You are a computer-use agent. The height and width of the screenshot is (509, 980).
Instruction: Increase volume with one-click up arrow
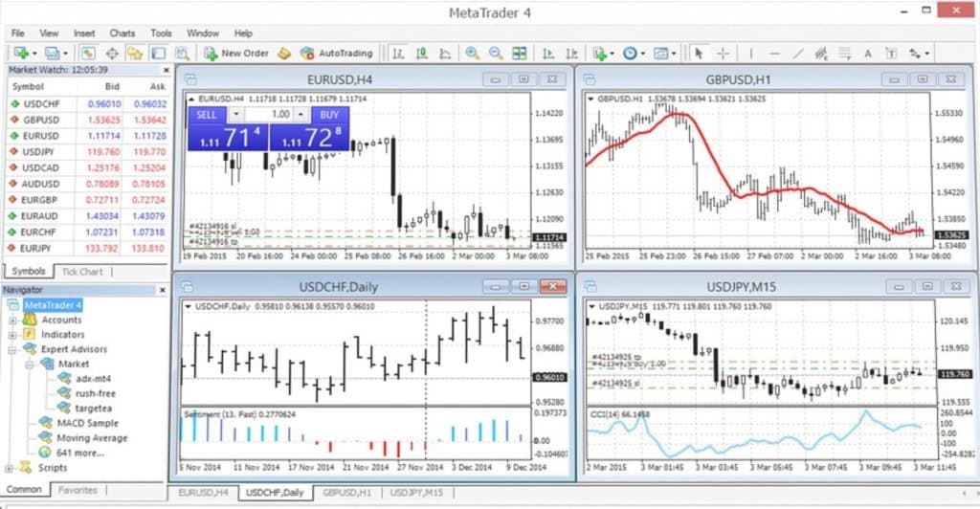click(301, 114)
